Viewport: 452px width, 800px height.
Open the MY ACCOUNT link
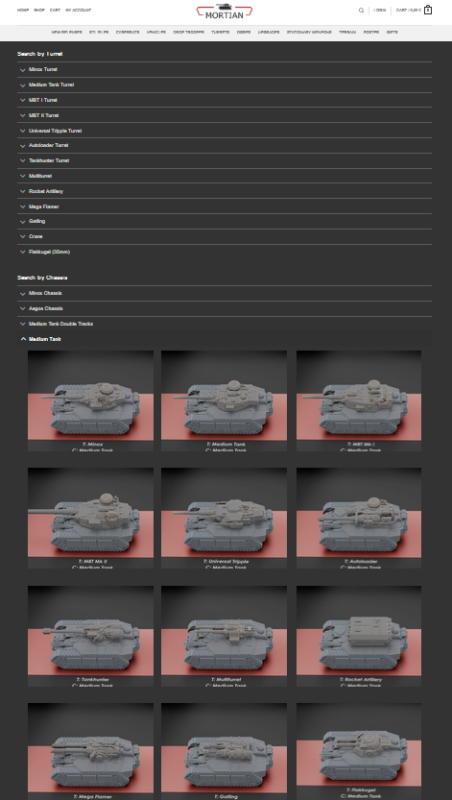[x=79, y=10]
